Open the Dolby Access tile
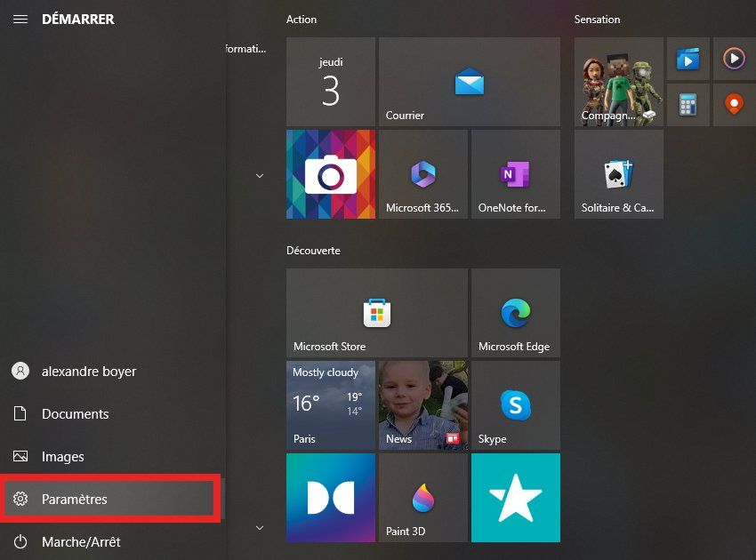756x560 pixels. [331, 498]
